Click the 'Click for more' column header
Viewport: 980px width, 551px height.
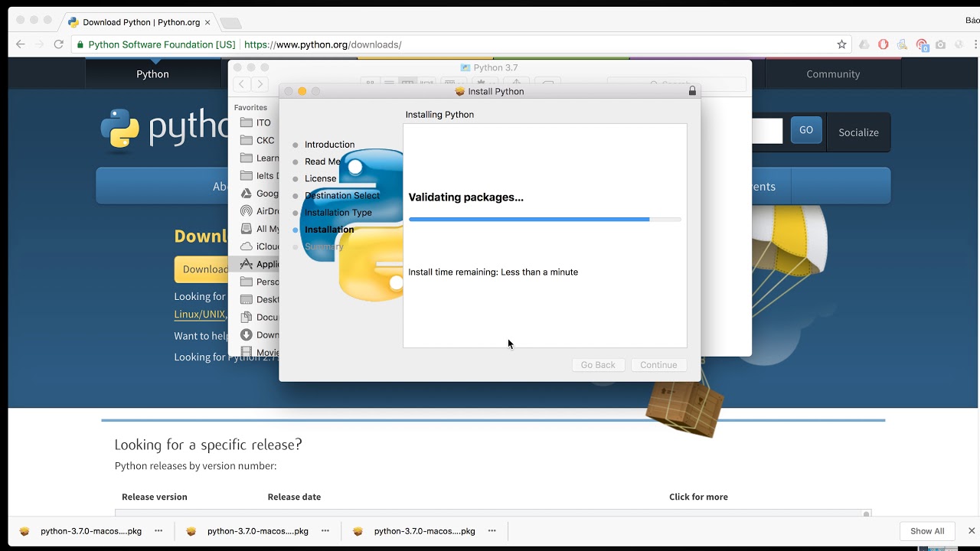[x=698, y=497]
